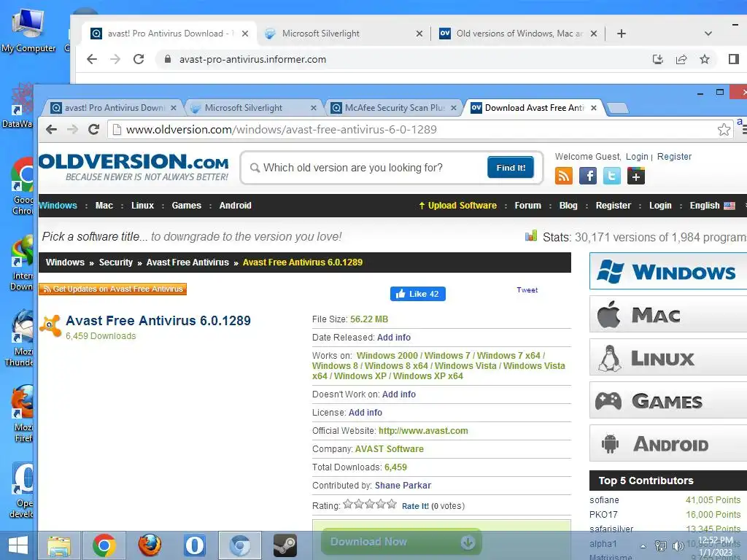
Task: Reload the oldversion.com page
Action: tap(93, 130)
